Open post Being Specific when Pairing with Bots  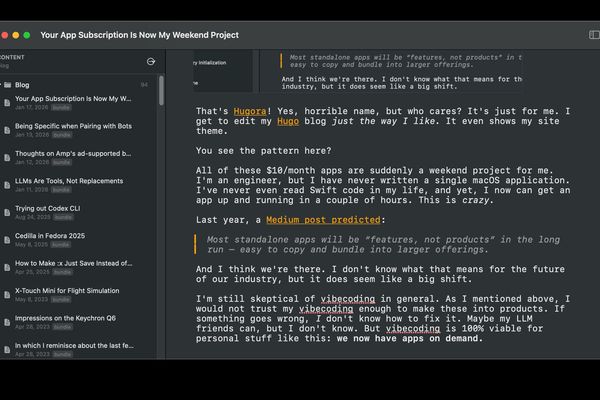click(x=73, y=126)
